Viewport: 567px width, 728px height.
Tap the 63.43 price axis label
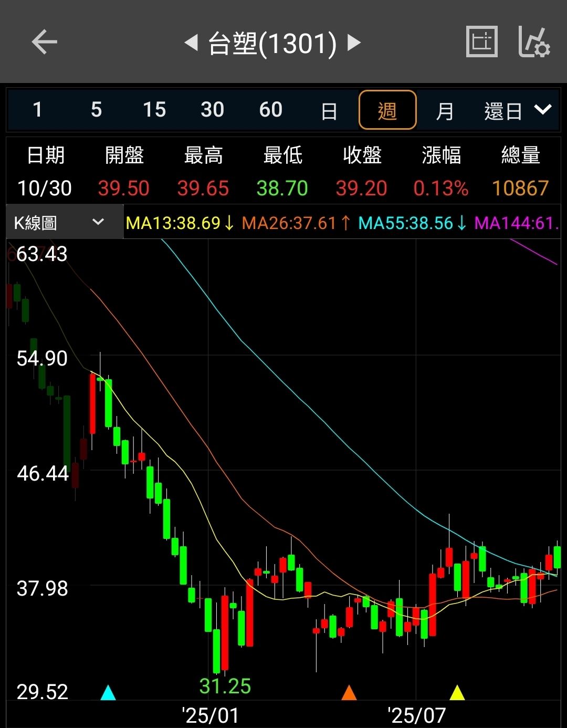point(42,254)
